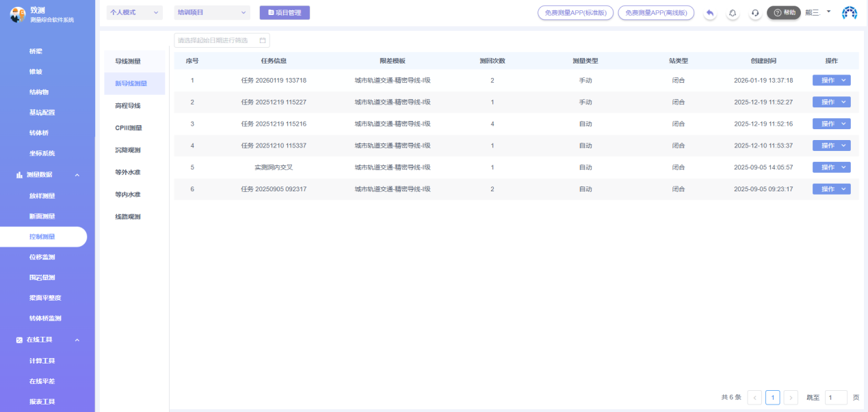Screen dimensions: 868x412
Task: Click the next page arrow in pagination
Action: coord(791,398)
